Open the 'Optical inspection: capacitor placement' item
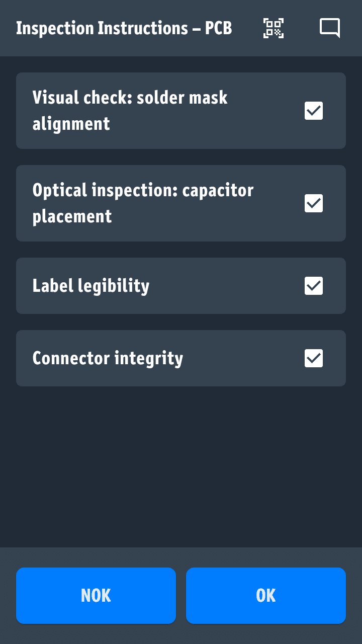The height and width of the screenshot is (644, 362). click(151, 203)
